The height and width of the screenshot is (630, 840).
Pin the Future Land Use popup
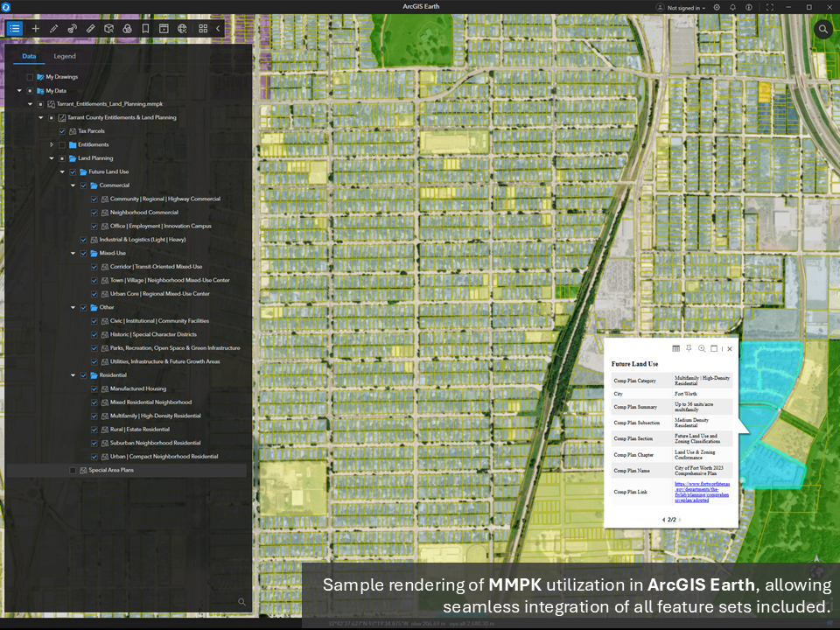[x=689, y=349]
